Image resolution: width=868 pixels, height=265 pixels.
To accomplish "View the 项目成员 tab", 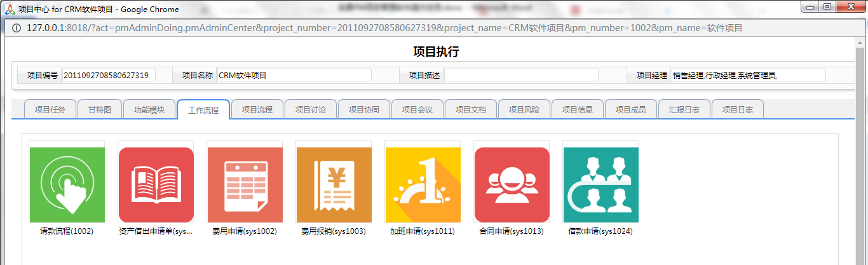I will click(631, 109).
